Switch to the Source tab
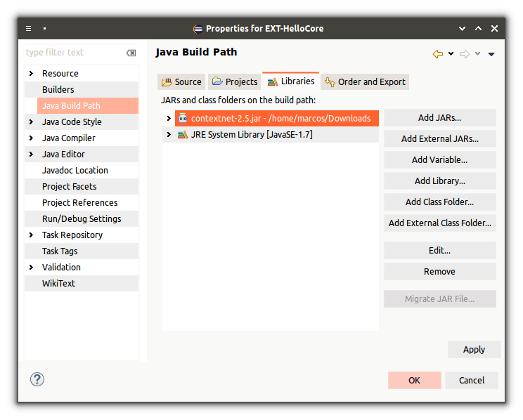The image size is (523, 420). 181,81
